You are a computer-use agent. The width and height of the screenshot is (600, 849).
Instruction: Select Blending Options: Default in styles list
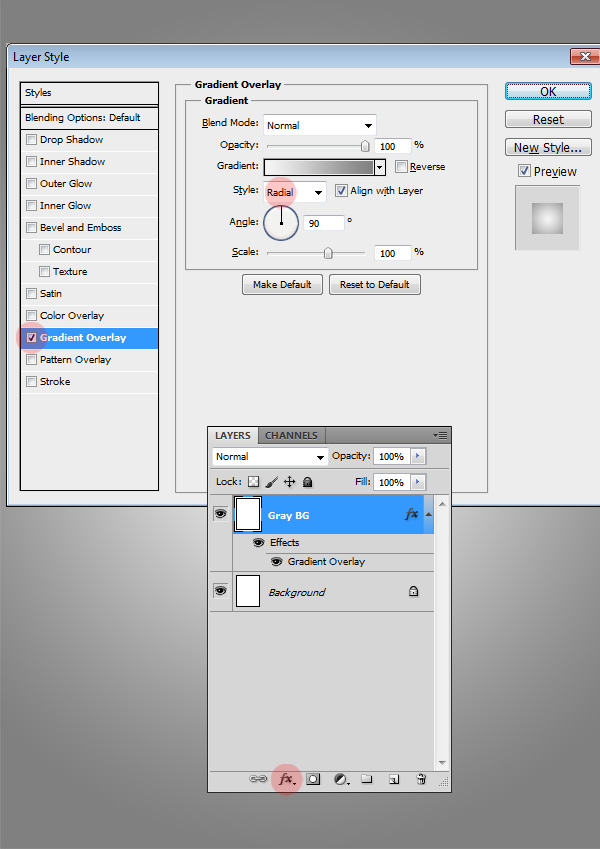coord(83,118)
